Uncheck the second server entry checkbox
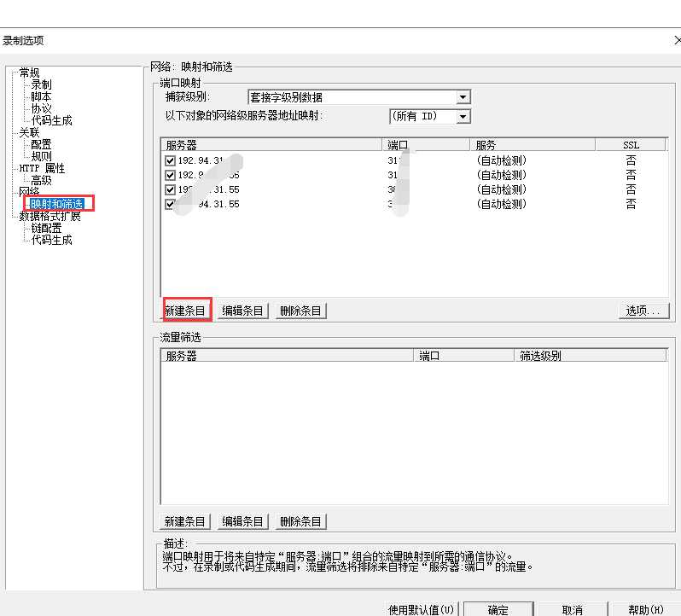 [170, 175]
